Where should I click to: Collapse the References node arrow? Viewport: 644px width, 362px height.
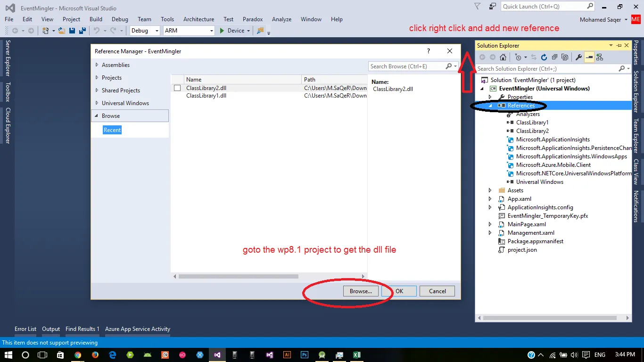pos(490,106)
